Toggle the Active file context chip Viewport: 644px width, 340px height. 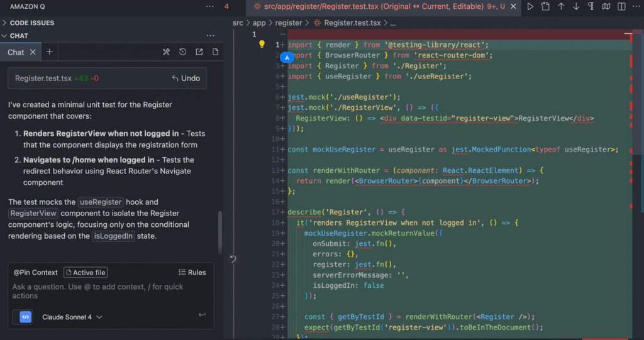pos(86,273)
